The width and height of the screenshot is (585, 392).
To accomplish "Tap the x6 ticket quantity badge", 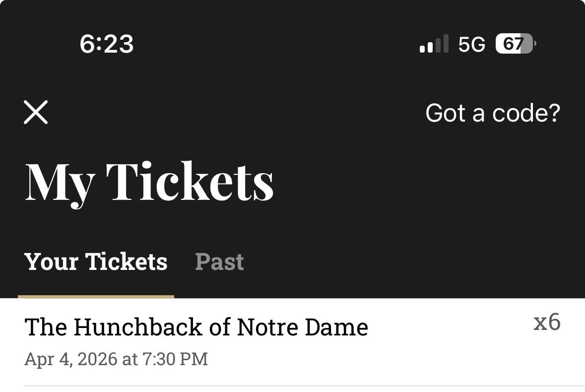I will click(x=547, y=323).
